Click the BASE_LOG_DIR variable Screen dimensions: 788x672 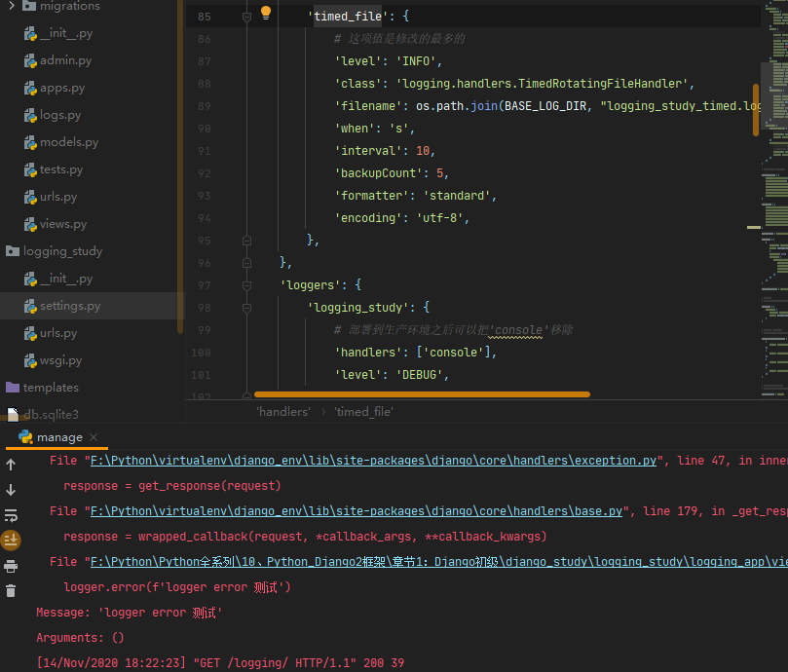pyautogui.click(x=545, y=106)
